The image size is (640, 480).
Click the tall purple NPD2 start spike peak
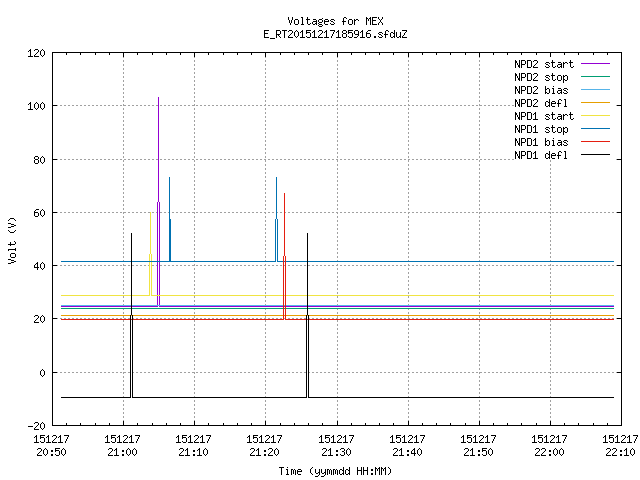(x=158, y=98)
